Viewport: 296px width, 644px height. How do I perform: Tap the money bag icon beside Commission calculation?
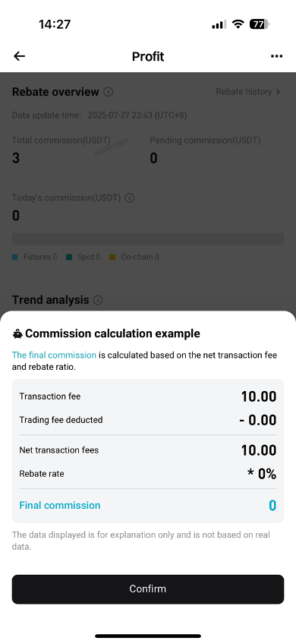pos(17,333)
